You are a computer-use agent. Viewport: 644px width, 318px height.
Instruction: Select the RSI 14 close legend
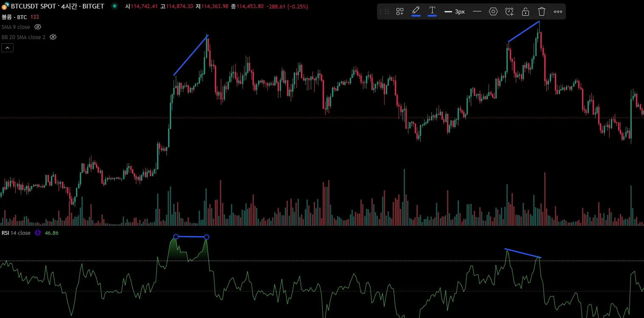[16, 233]
